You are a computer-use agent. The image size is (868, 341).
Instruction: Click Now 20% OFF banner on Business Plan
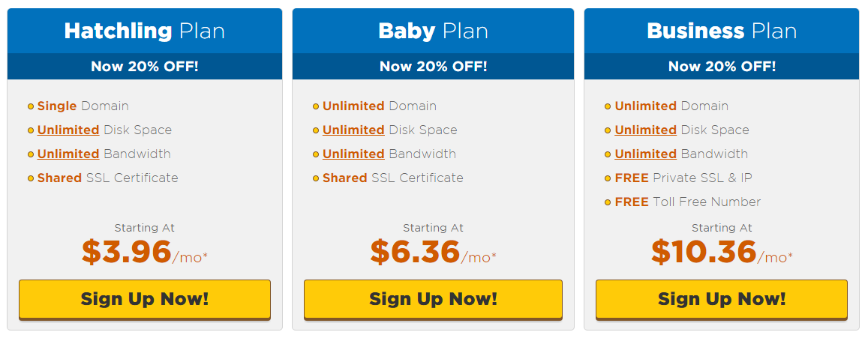click(721, 66)
